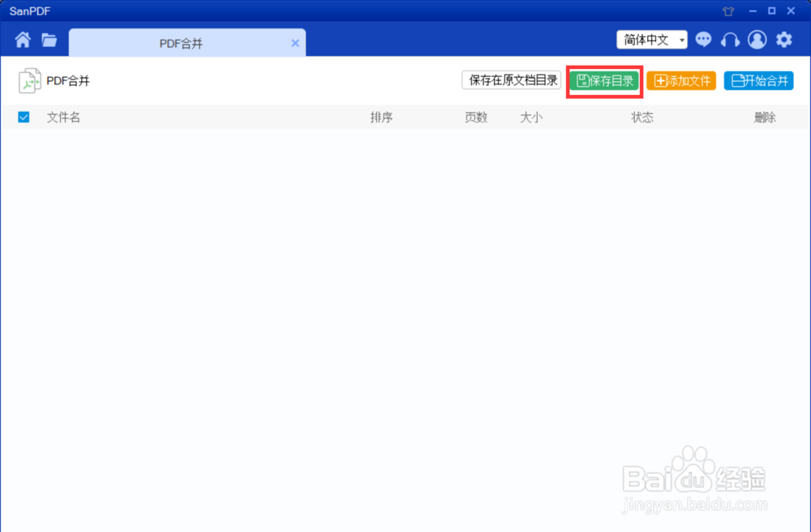
Task: Open settings gear icon
Action: [x=784, y=40]
